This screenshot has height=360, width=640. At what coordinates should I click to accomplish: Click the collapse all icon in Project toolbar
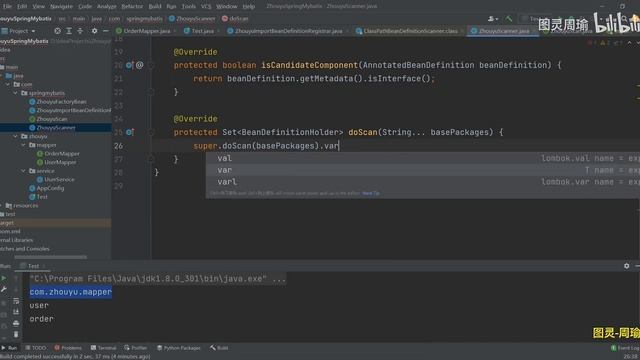(80, 31)
